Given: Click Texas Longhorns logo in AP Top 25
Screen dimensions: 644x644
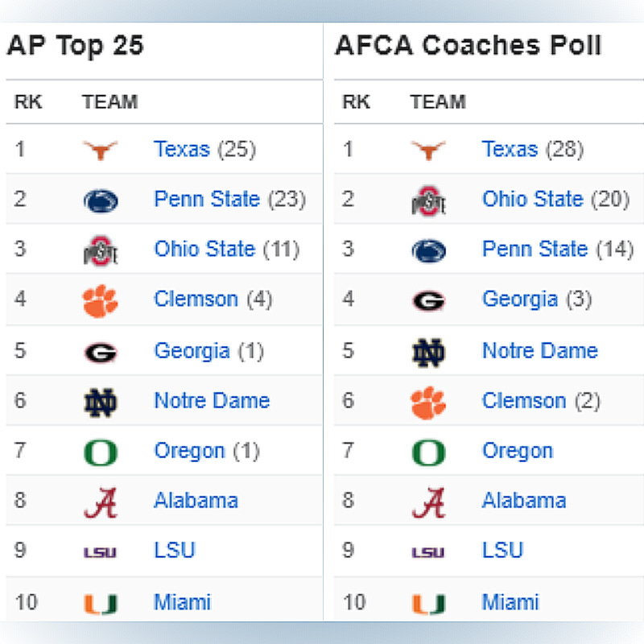Looking at the screenshot, I should tap(101, 150).
